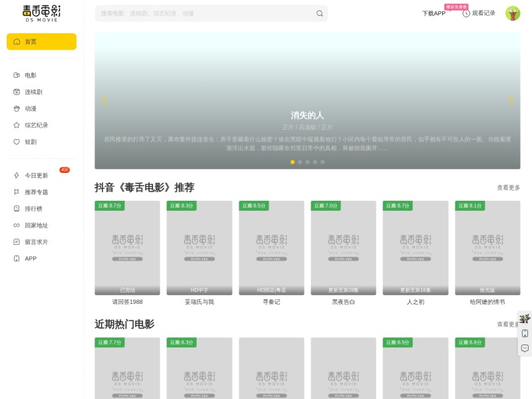Click the home icon beside 首页
This screenshot has height=399, width=532.
point(17,41)
